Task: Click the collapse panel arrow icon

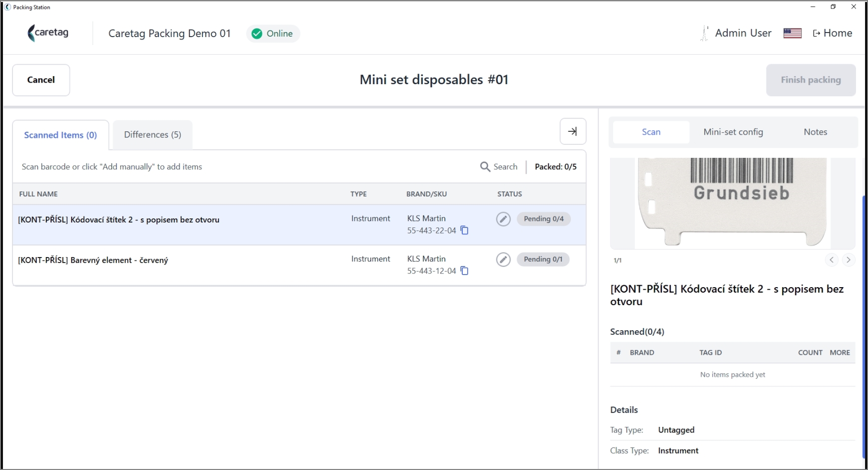Action: coord(572,131)
